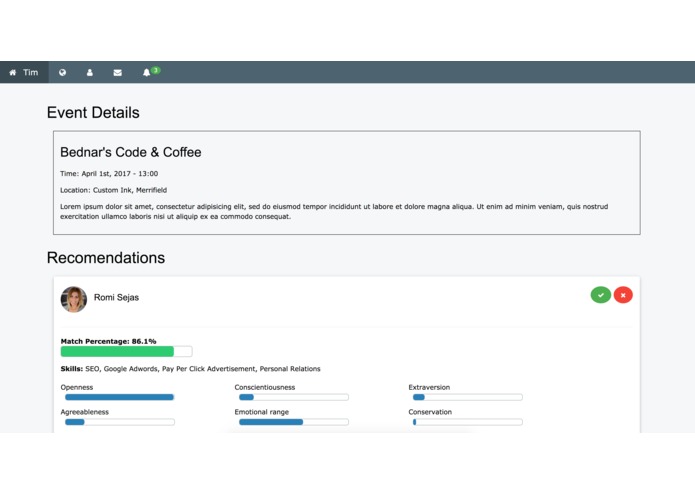Screen dimensions: 695x494
Task: Open the Tim home link
Action: click(x=24, y=72)
